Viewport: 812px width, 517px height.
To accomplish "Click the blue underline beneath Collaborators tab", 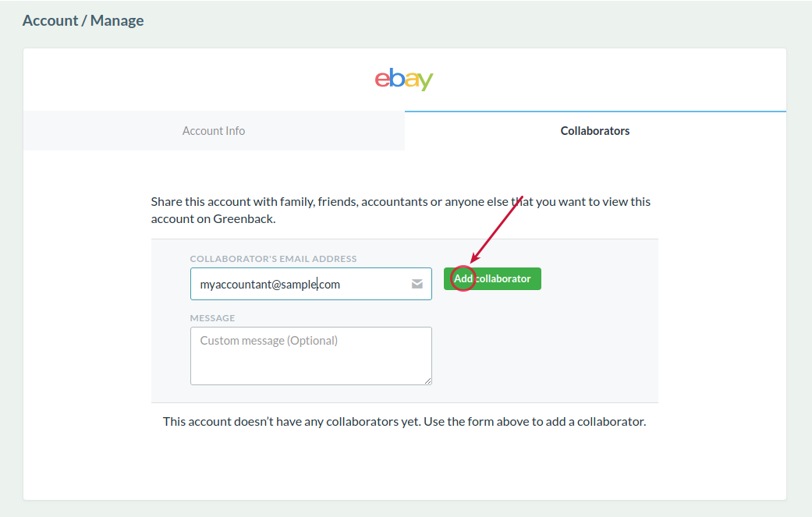I will pyautogui.click(x=594, y=112).
